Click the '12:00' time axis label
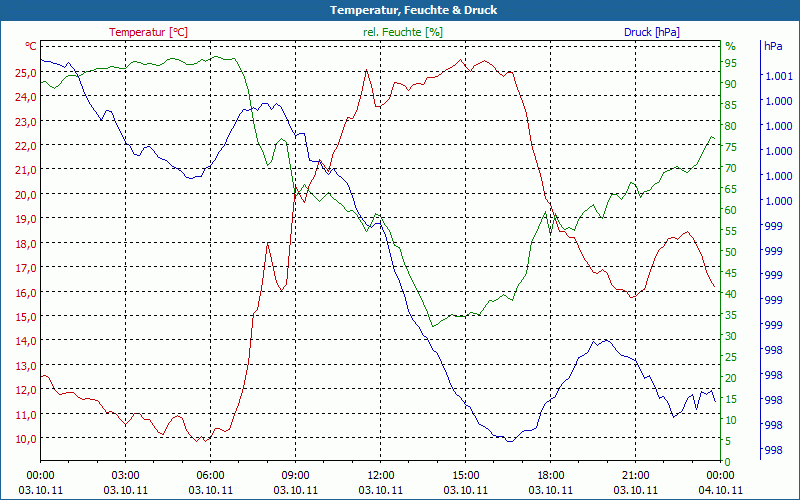This screenshot has width=800, height=500. (381, 476)
